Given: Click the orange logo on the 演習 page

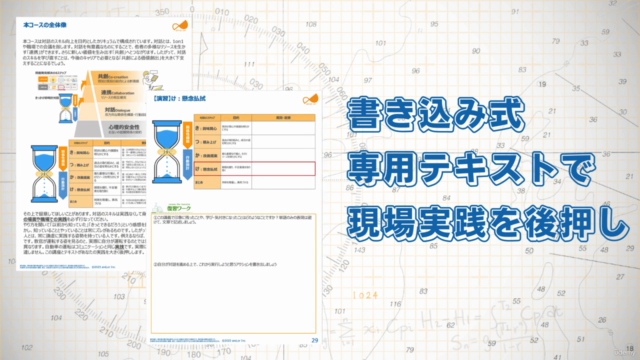Looking at the screenshot, I should coord(310,99).
